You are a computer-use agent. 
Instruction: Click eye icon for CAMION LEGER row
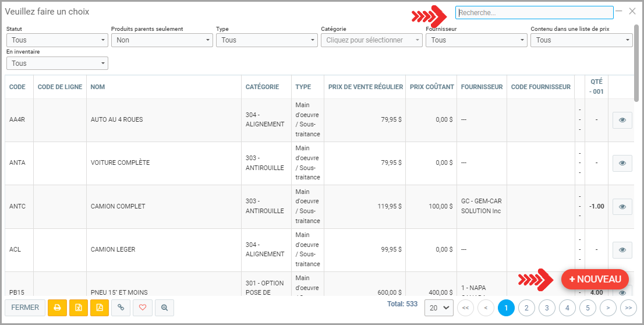coord(622,250)
